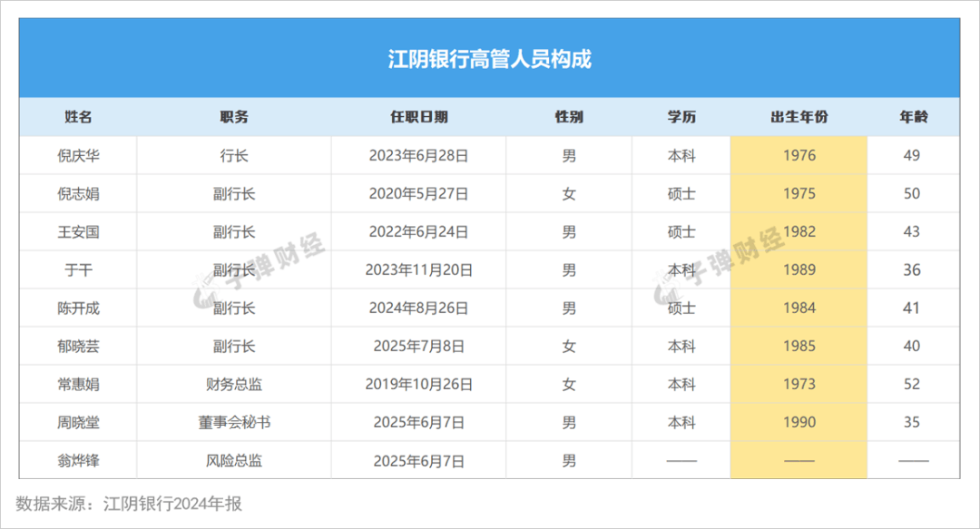
Task: Click birth year 1989 in 于干's row
Action: click(799, 269)
